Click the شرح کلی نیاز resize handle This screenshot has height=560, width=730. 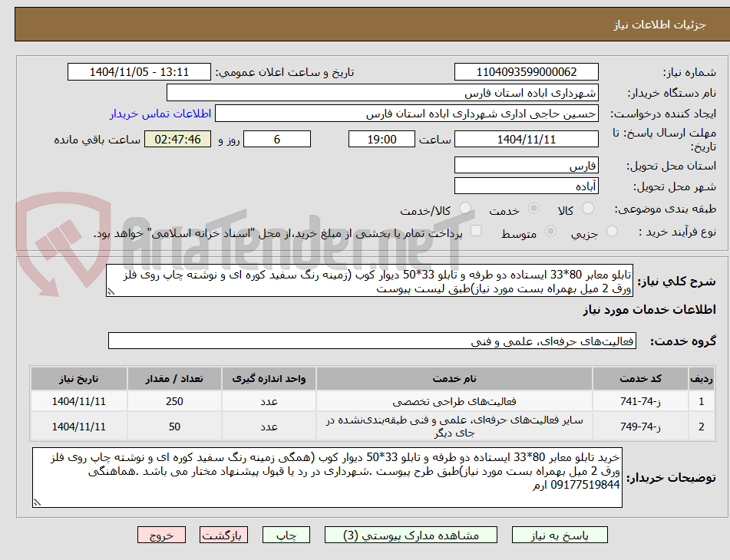(x=111, y=292)
